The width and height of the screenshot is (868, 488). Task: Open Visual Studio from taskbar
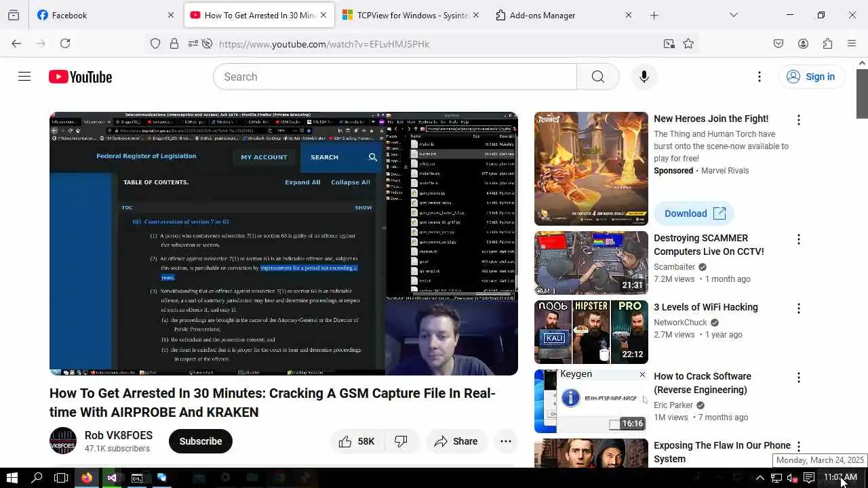[112, 478]
